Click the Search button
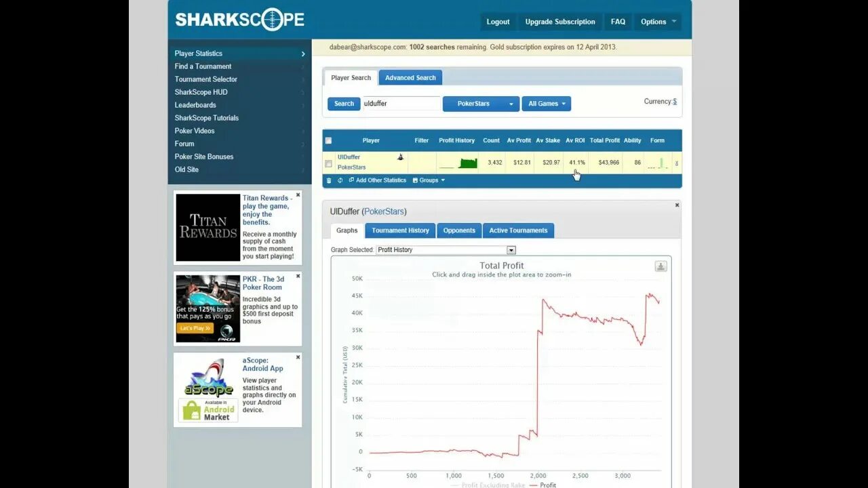Viewport: 868px width, 488px height. pyautogui.click(x=344, y=104)
